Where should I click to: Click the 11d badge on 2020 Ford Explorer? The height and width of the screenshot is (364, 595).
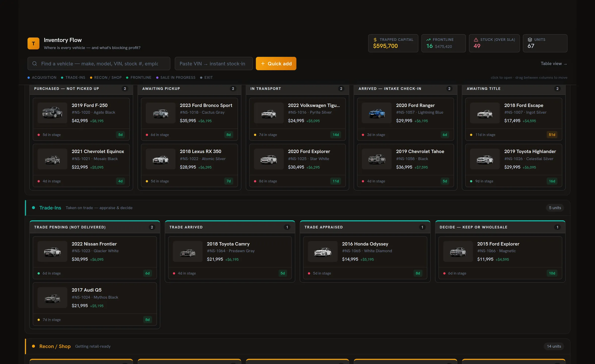(336, 181)
